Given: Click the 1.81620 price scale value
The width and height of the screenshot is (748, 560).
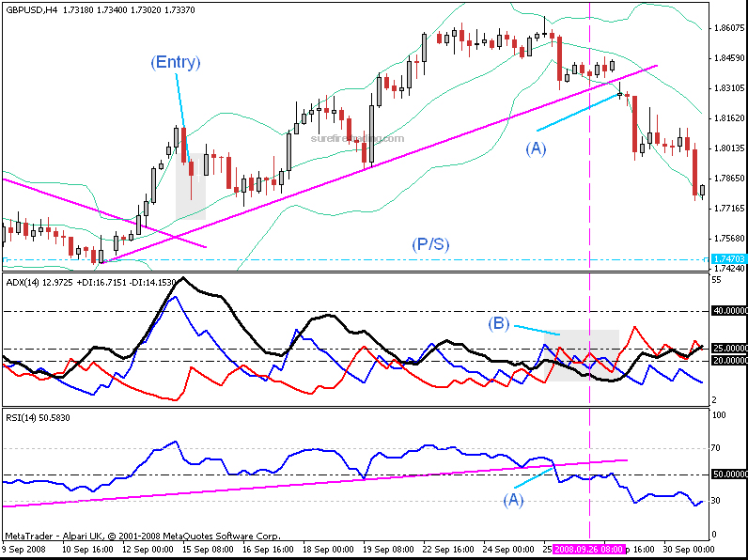Looking at the screenshot, I should [729, 118].
